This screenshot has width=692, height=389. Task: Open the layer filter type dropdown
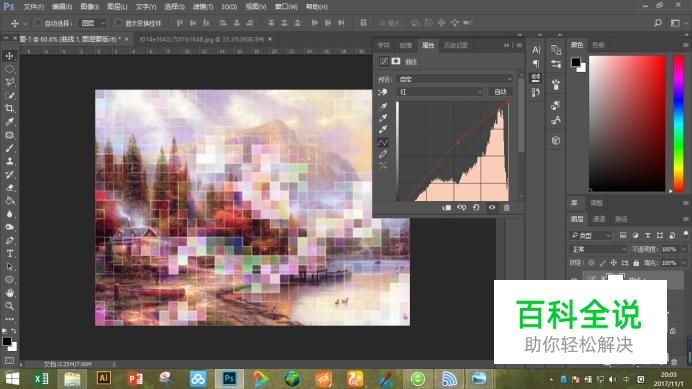(x=590, y=235)
